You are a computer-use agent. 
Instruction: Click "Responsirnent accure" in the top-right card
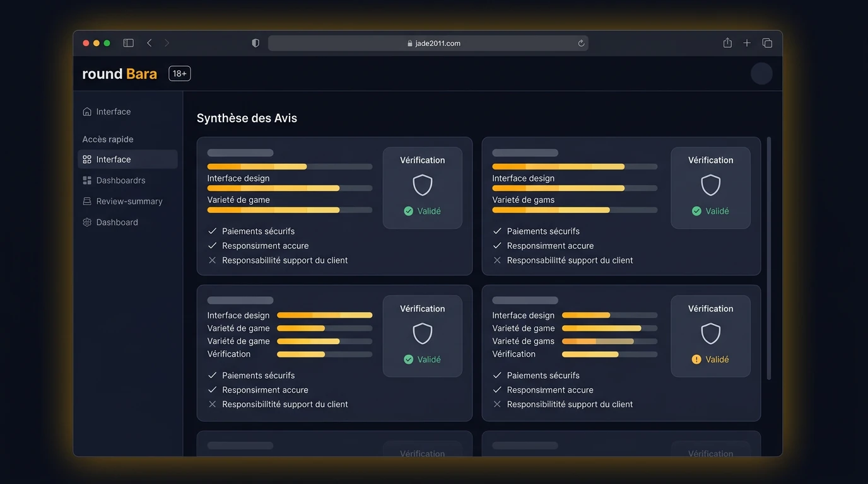[550, 246]
